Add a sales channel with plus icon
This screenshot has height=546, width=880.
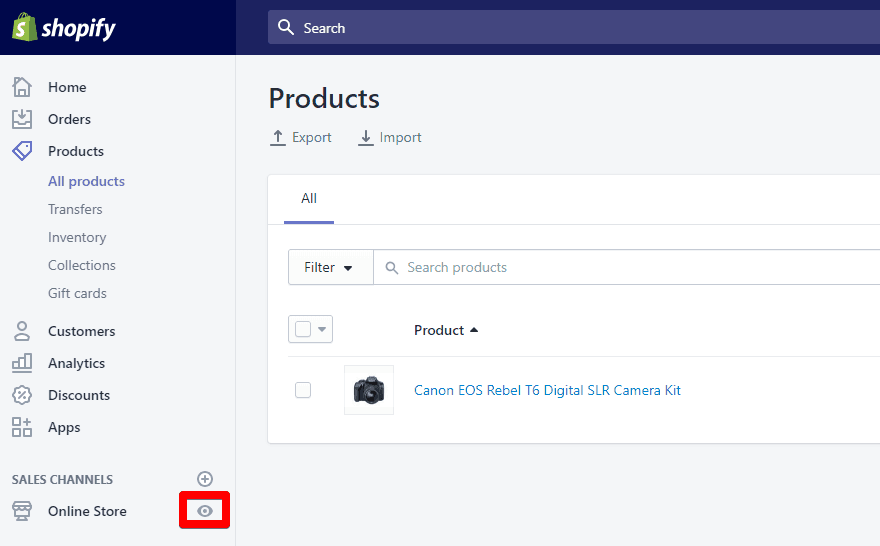pyautogui.click(x=205, y=479)
